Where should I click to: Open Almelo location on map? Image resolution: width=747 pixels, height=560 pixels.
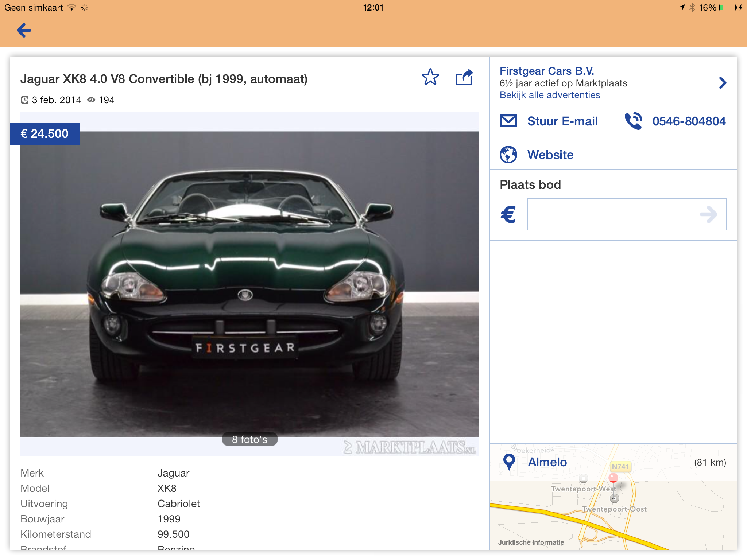point(547,462)
